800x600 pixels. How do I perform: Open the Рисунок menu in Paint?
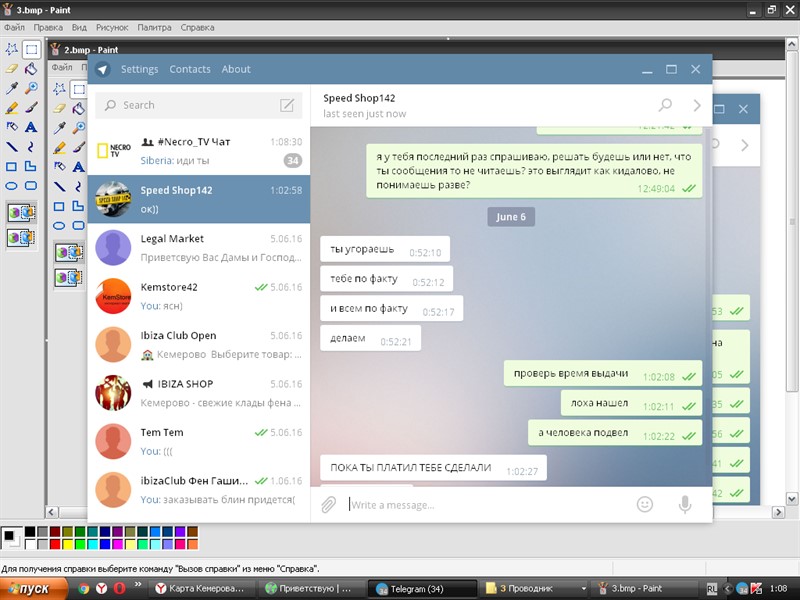[112, 28]
